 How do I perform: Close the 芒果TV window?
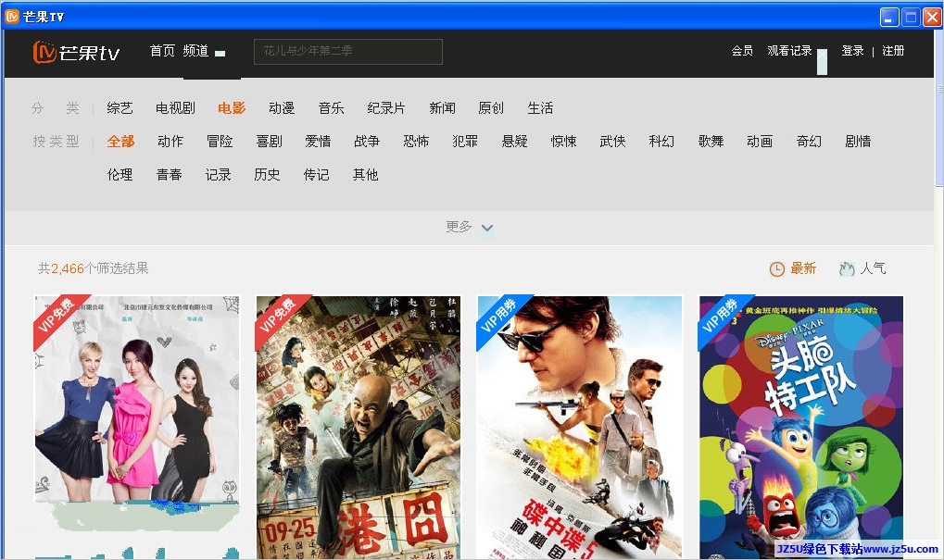tap(932, 17)
